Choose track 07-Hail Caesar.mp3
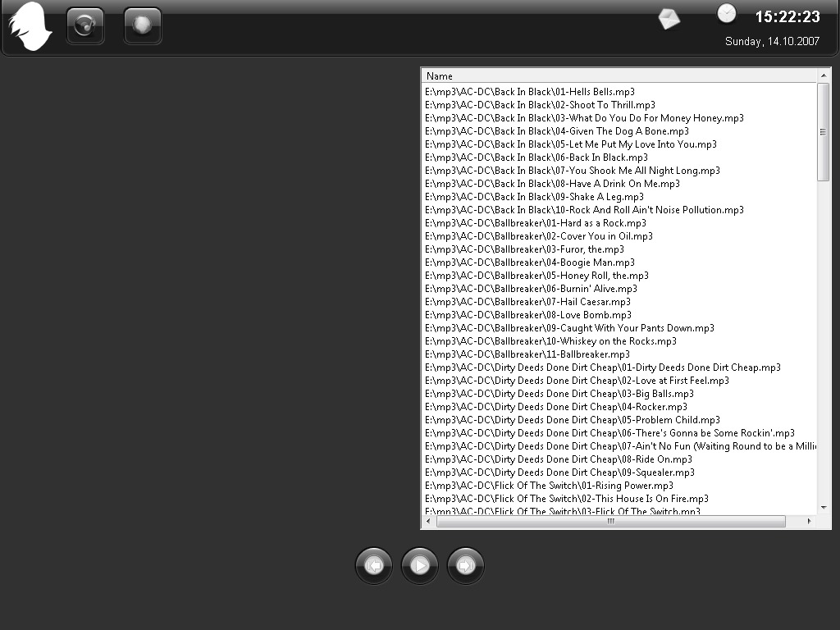The width and height of the screenshot is (840, 630). pos(528,302)
